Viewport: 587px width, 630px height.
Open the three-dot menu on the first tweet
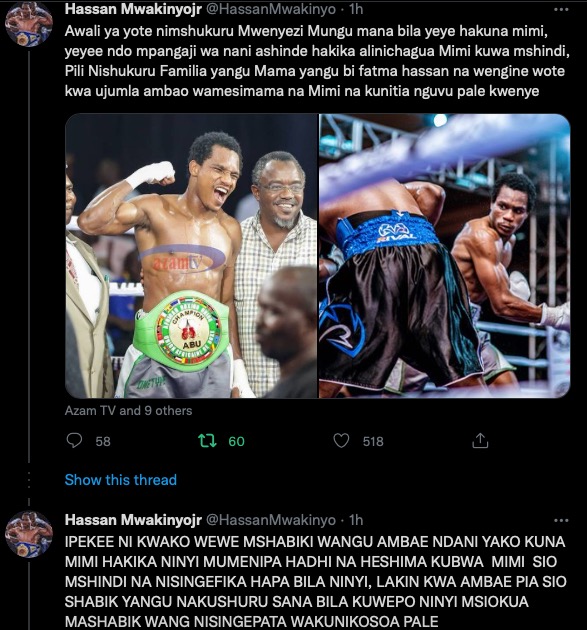561,10
